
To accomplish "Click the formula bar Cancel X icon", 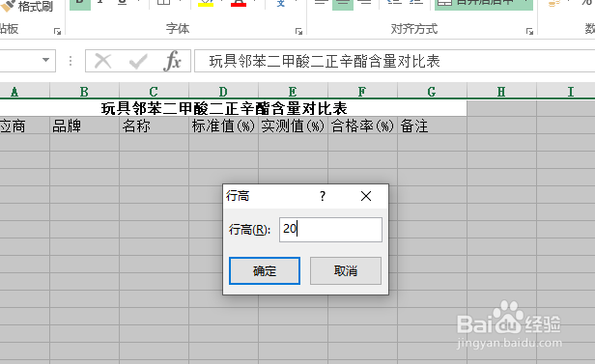I will 102,61.
